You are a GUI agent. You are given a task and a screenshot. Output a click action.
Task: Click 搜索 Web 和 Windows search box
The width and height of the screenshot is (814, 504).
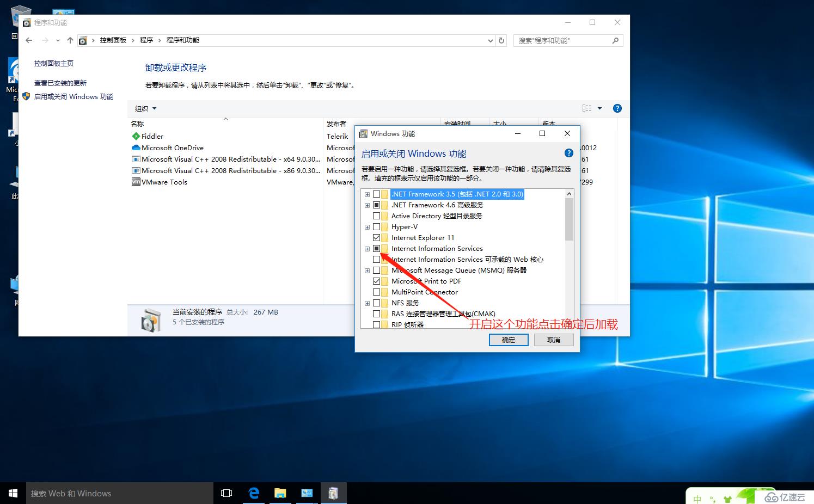tap(120, 493)
